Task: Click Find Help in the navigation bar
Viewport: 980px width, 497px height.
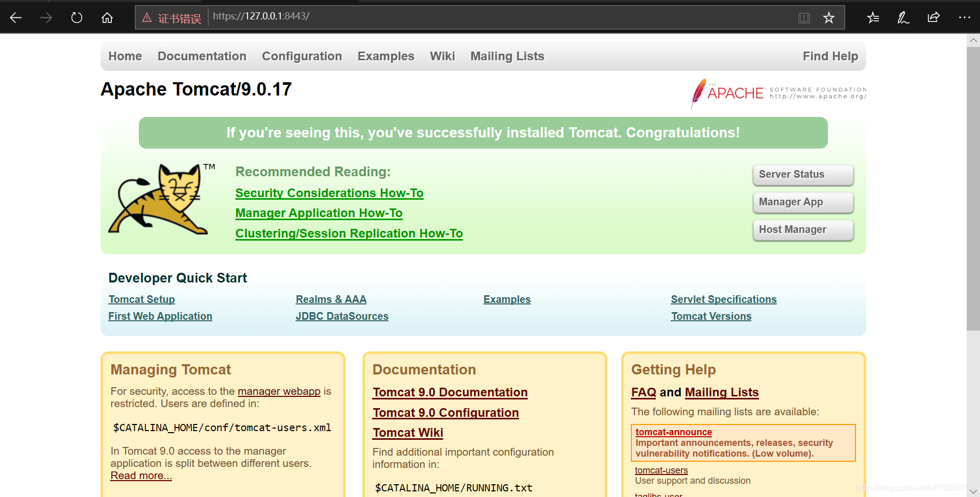Action: (830, 56)
